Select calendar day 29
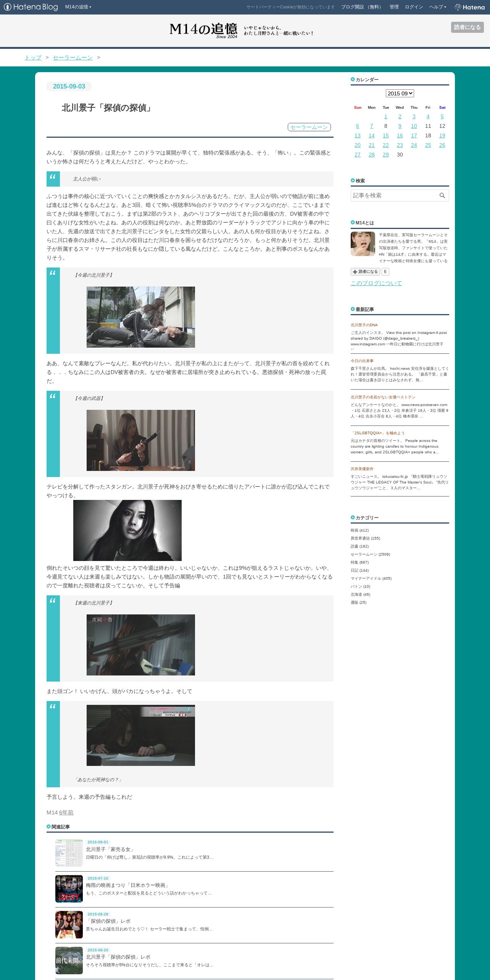 click(385, 155)
